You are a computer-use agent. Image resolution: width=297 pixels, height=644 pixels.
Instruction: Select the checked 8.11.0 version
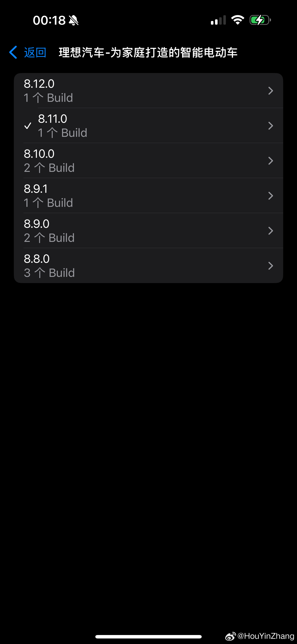pyautogui.click(x=148, y=126)
